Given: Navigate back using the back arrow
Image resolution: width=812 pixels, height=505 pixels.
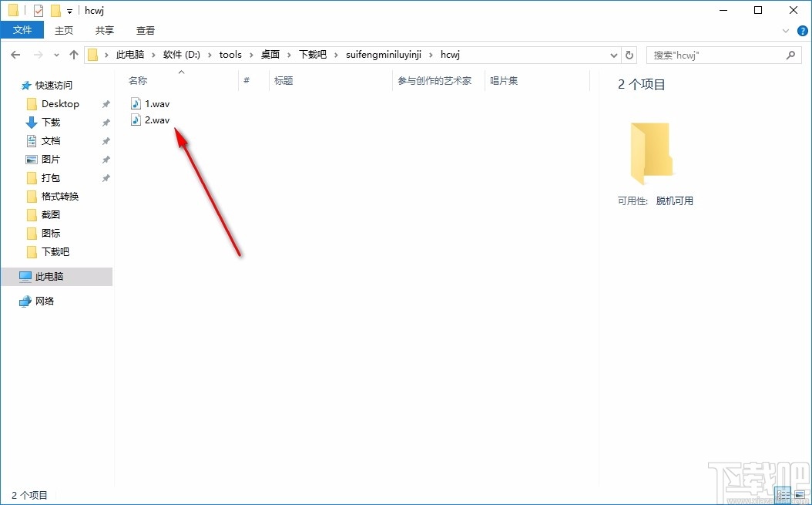Looking at the screenshot, I should pyautogui.click(x=15, y=55).
